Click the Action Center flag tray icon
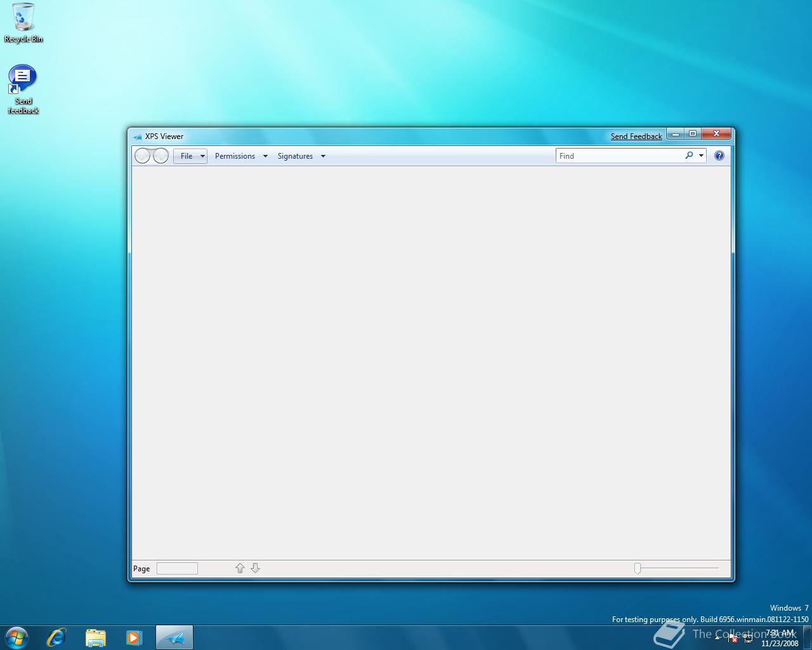812x650 pixels. pos(733,638)
